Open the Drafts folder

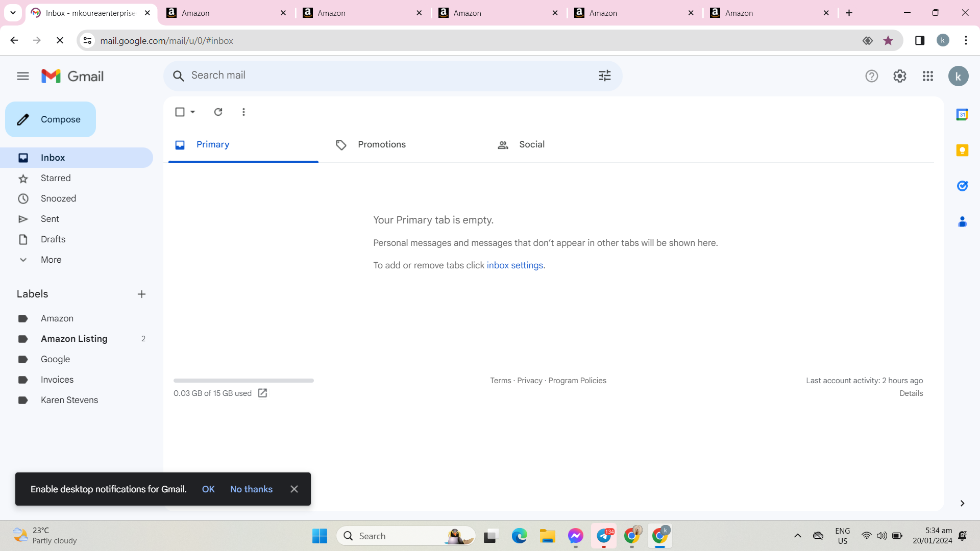click(77, 239)
